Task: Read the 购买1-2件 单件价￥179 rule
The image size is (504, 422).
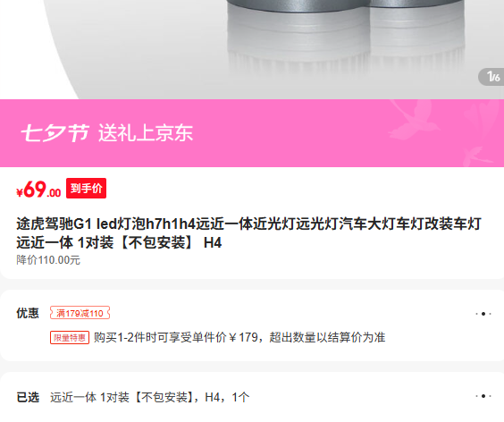Action: point(239,338)
